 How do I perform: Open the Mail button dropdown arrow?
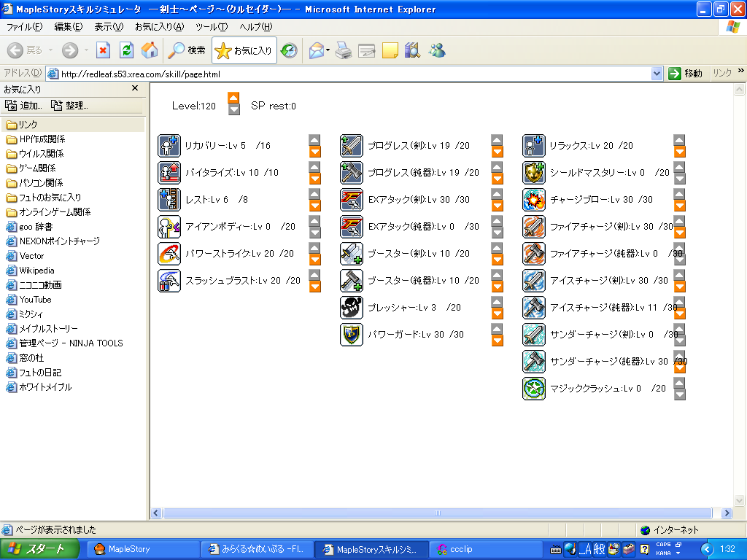(328, 50)
